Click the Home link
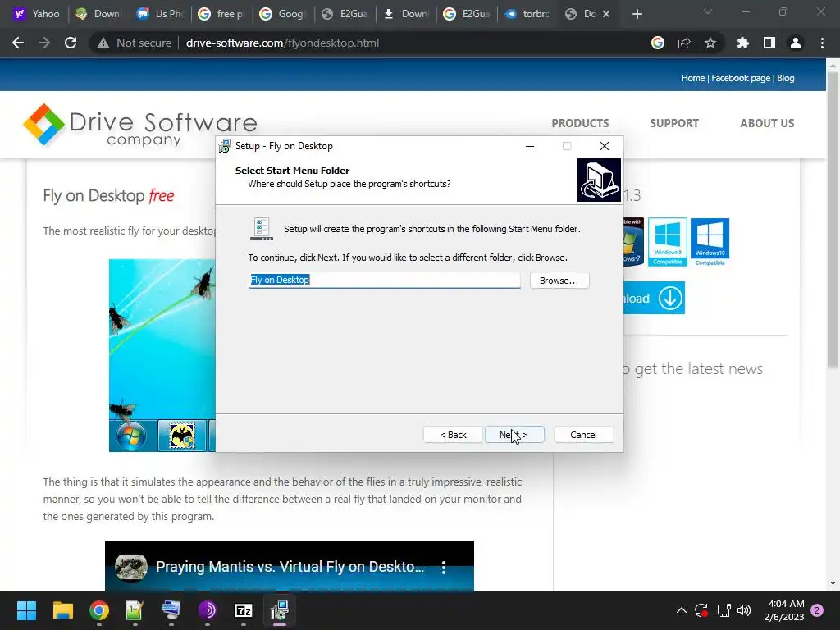The image size is (840, 630). pyautogui.click(x=692, y=78)
